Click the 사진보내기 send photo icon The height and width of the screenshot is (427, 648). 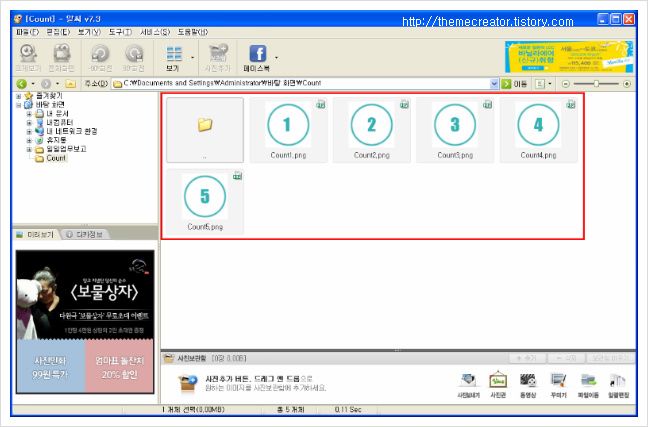pos(469,385)
